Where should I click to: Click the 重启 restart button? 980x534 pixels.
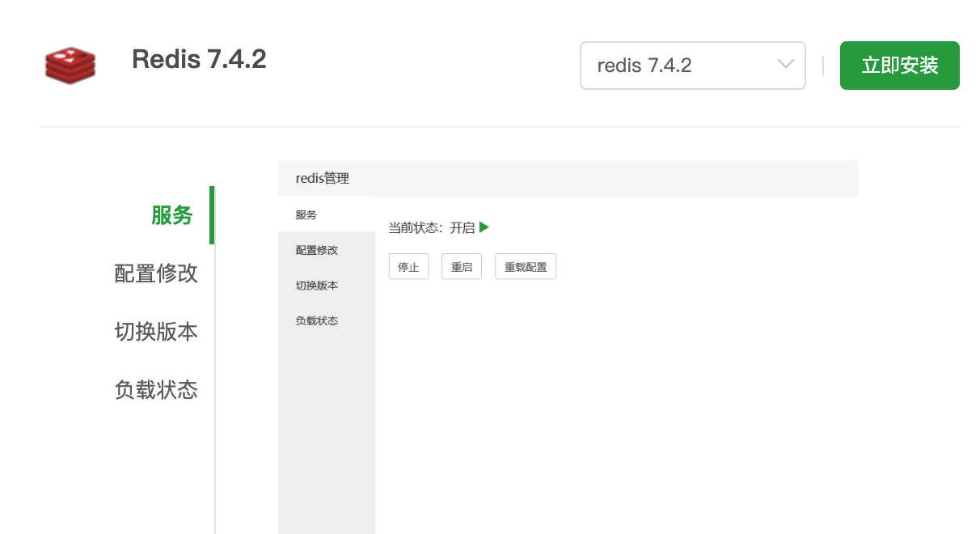click(x=462, y=267)
